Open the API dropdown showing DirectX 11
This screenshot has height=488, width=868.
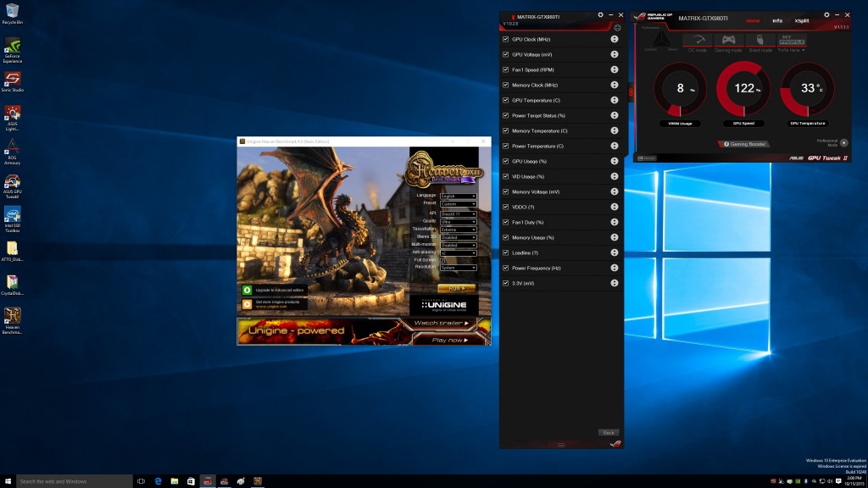[x=458, y=213]
